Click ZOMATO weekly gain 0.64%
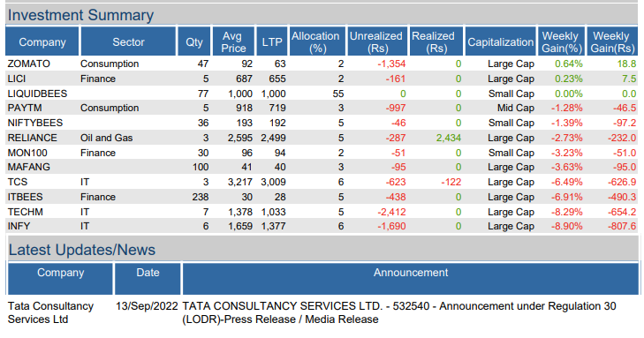 (568, 64)
